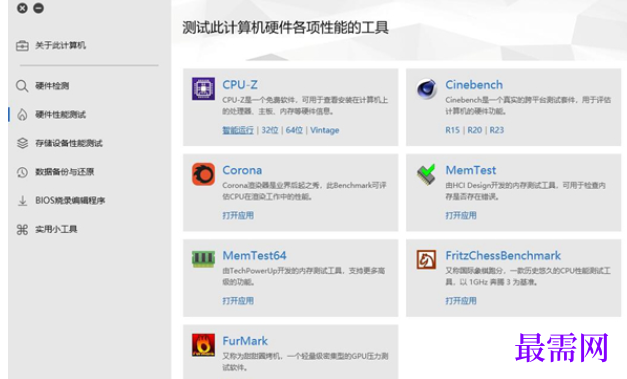Click the briefcase icon for 关于此计算机
Viewport: 627px width, 379px height.
[x=22, y=46]
